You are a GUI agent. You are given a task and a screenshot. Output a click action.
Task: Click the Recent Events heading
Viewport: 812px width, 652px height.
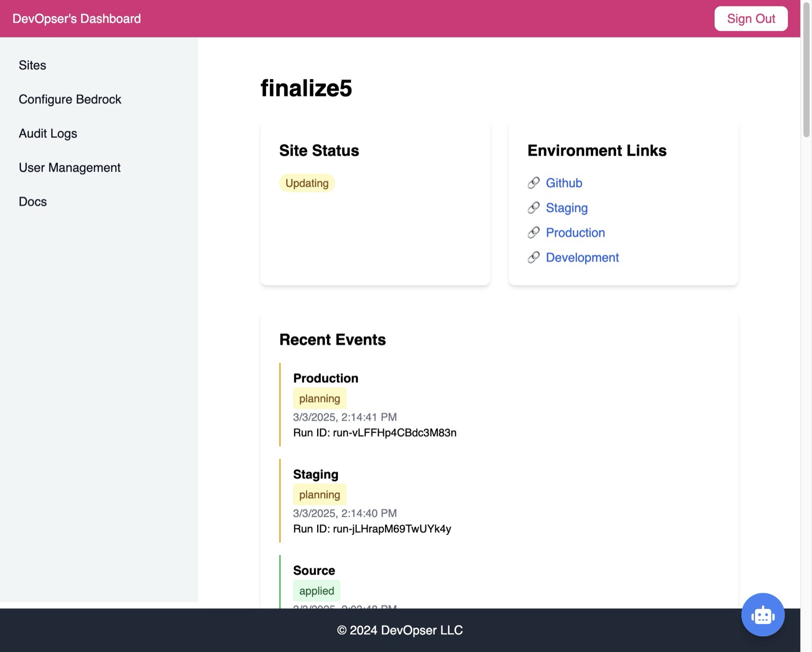click(332, 339)
